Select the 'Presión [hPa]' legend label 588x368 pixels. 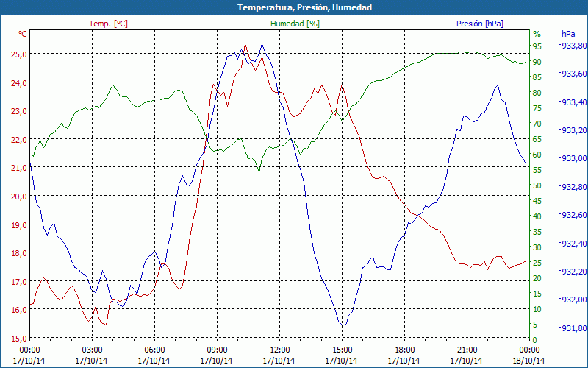click(x=480, y=24)
